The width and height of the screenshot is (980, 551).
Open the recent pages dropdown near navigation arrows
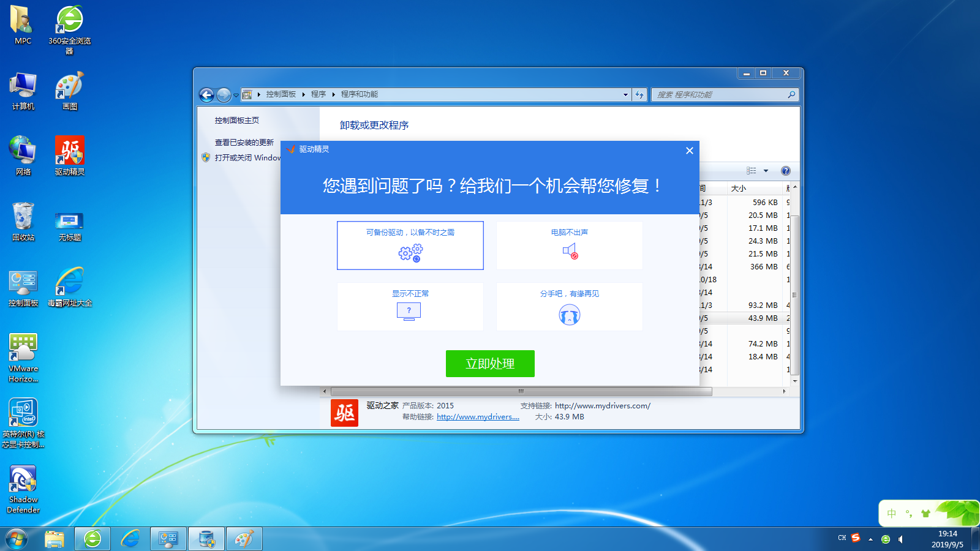236,96
